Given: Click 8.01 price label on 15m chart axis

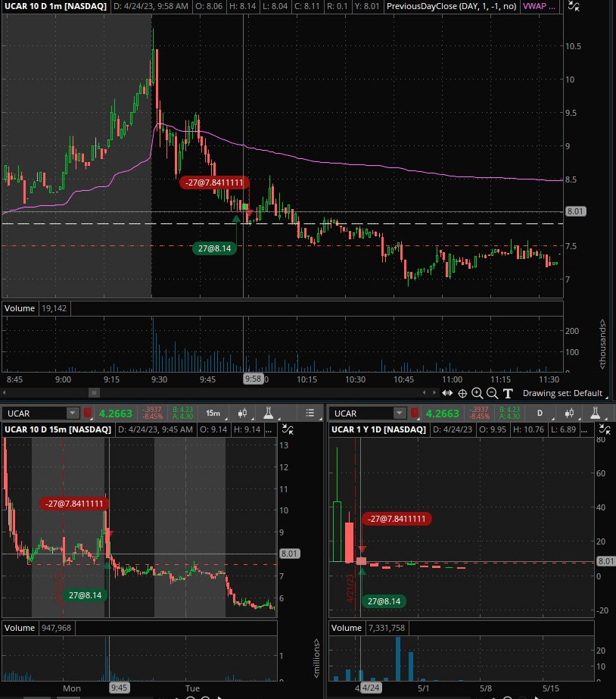Looking at the screenshot, I should (289, 554).
